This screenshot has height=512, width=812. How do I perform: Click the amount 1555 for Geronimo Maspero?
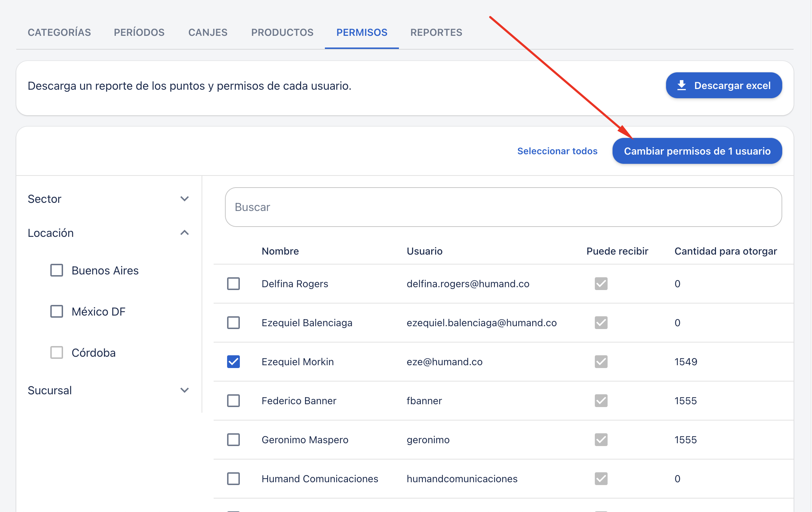tap(686, 440)
